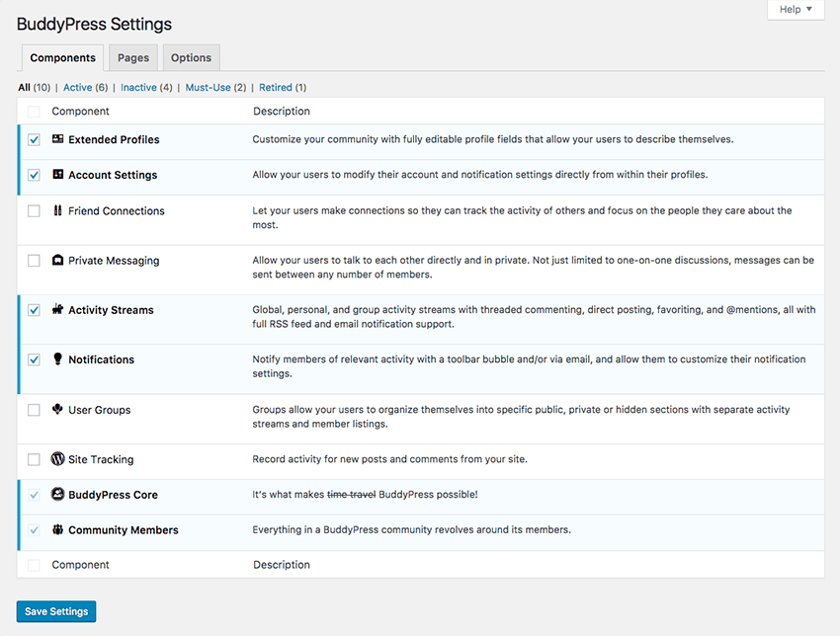Enable the Friend Connections checkbox
This screenshot has width=840, height=636.
tap(34, 211)
